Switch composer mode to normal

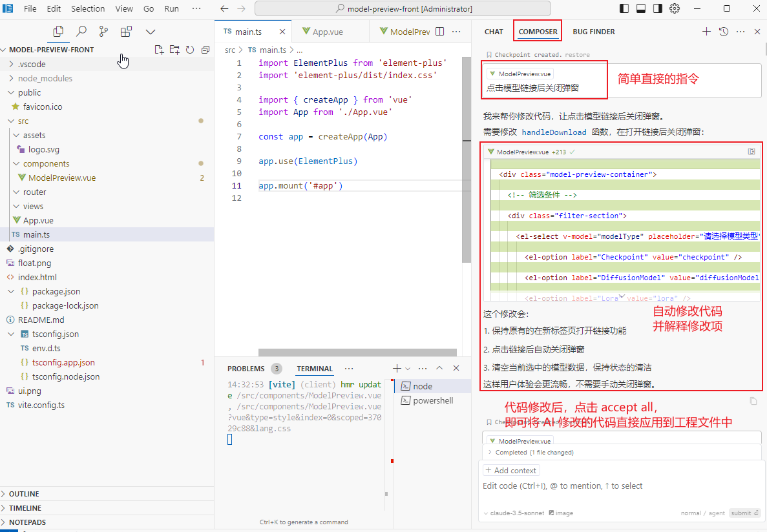(691, 513)
